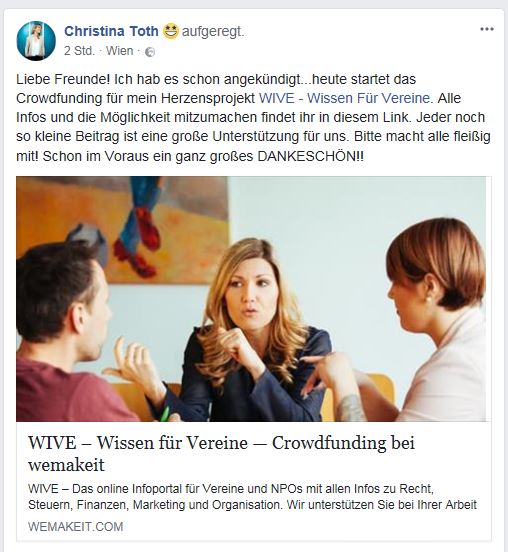Viewport: 508px width, 552px height.
Task: Open the three-dots post options menu
Action: point(487,29)
